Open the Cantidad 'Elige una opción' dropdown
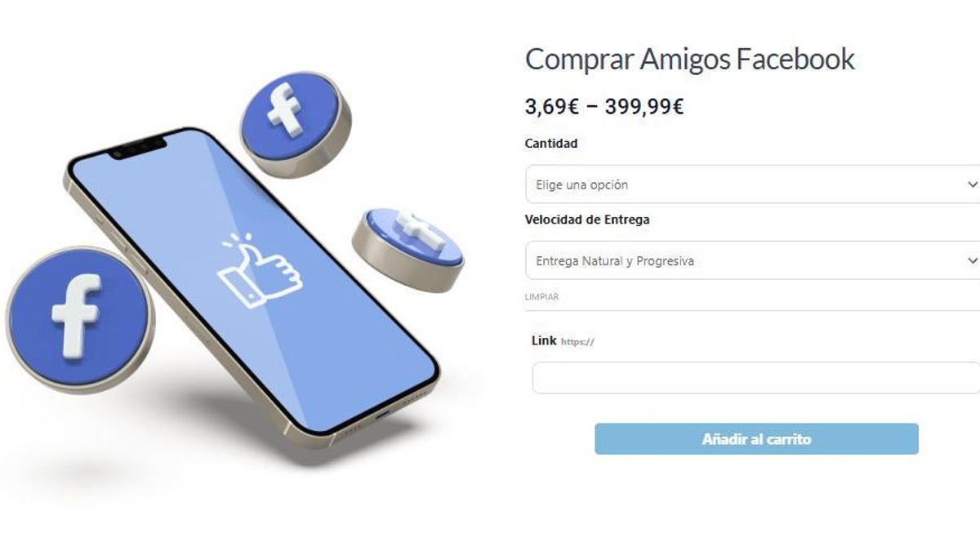980x551 pixels. [752, 184]
